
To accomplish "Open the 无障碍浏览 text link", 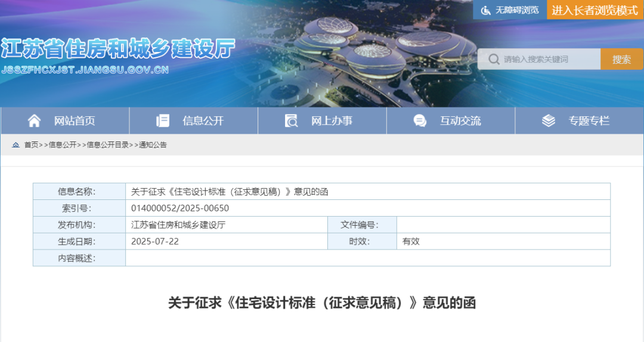I will coord(517,10).
